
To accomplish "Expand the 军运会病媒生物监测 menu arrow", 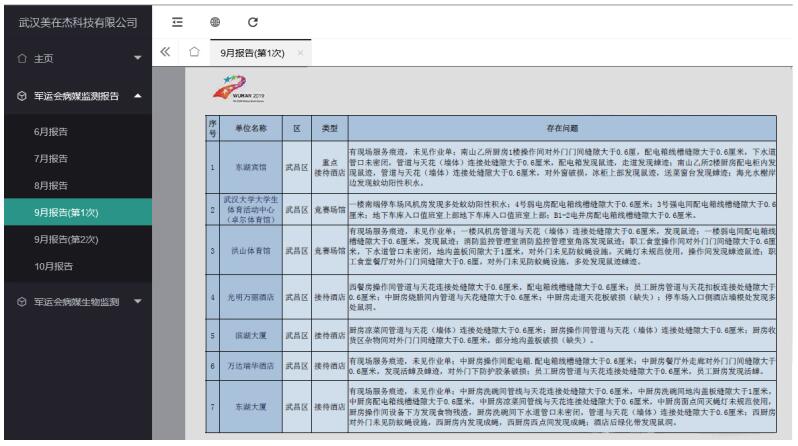I will pos(138,300).
